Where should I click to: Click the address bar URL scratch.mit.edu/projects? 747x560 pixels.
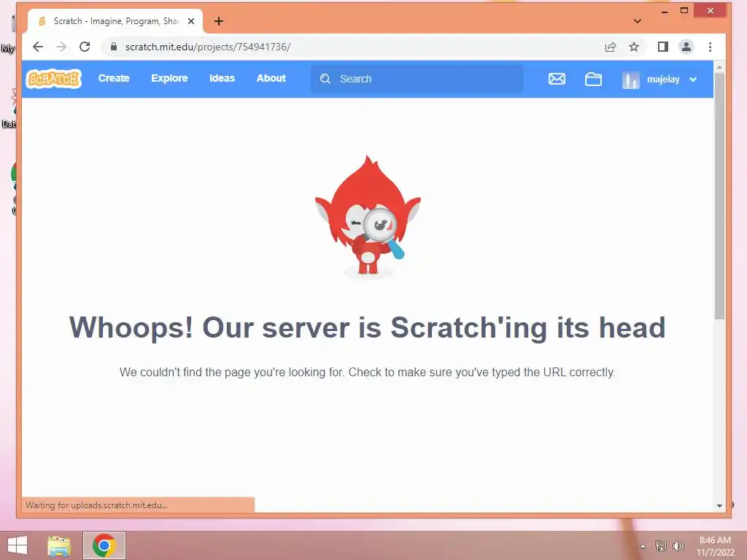pos(208,47)
